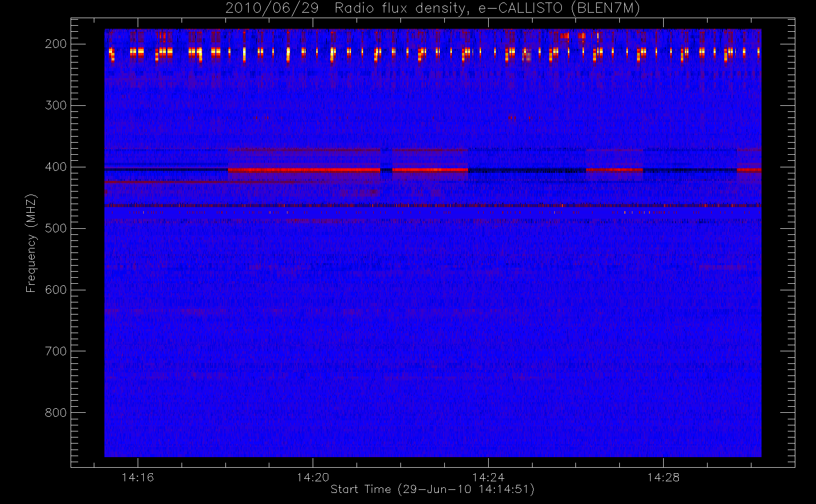Viewport: 816px width, 504px height.
Task: Click the 600 frequency tick label
Action: (56, 290)
